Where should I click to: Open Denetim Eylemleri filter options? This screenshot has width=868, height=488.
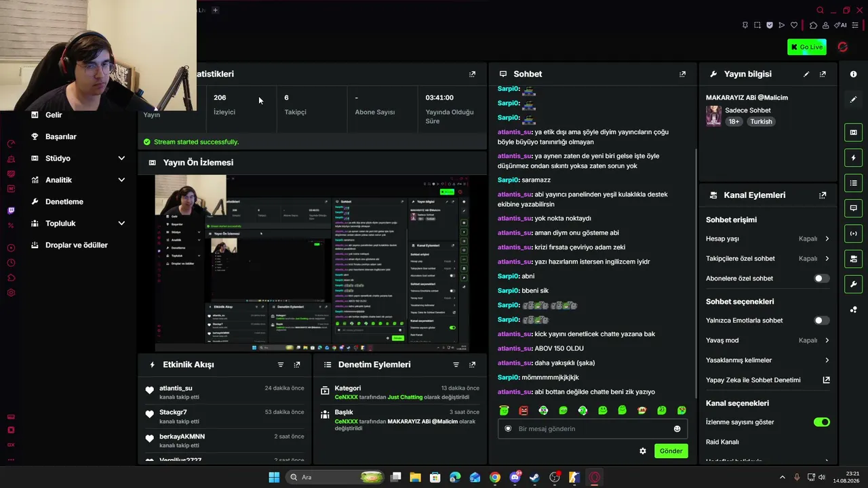click(x=456, y=365)
